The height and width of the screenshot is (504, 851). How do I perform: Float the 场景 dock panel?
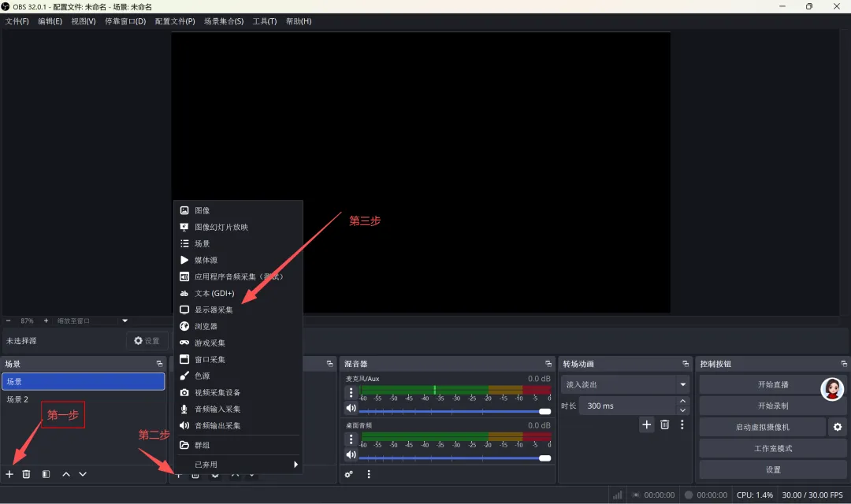click(x=159, y=364)
